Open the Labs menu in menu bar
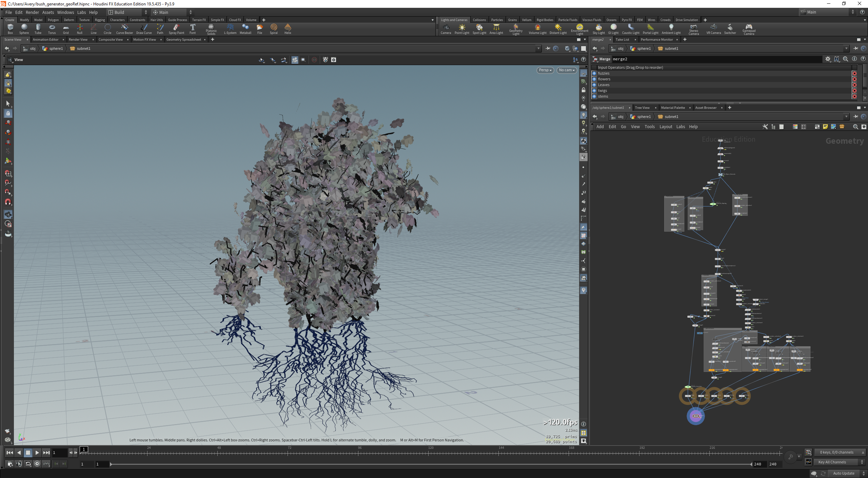Image resolution: width=868 pixels, height=478 pixels. pos(81,12)
